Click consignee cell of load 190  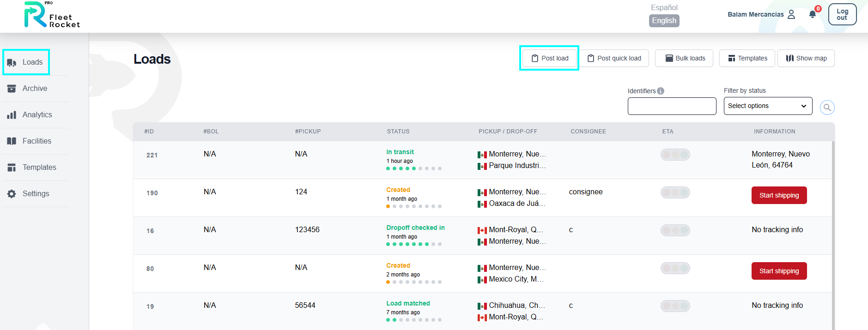(586, 192)
